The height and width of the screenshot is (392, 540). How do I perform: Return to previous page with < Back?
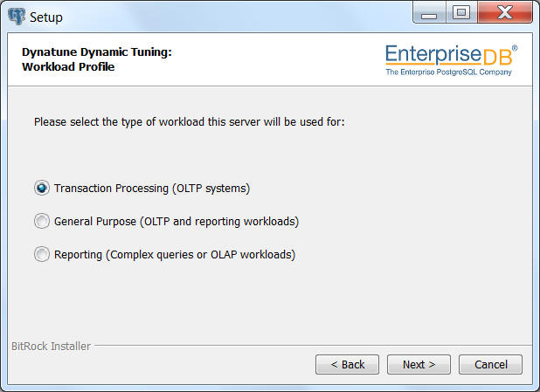click(x=347, y=364)
